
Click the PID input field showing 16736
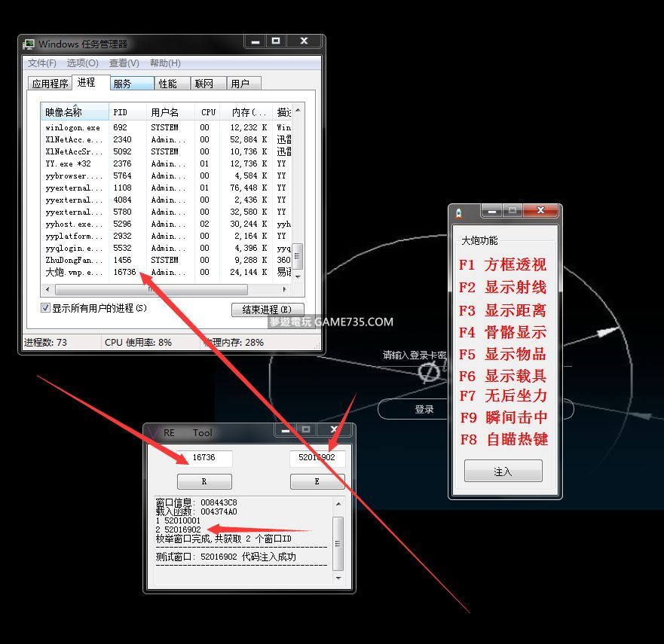(204, 458)
